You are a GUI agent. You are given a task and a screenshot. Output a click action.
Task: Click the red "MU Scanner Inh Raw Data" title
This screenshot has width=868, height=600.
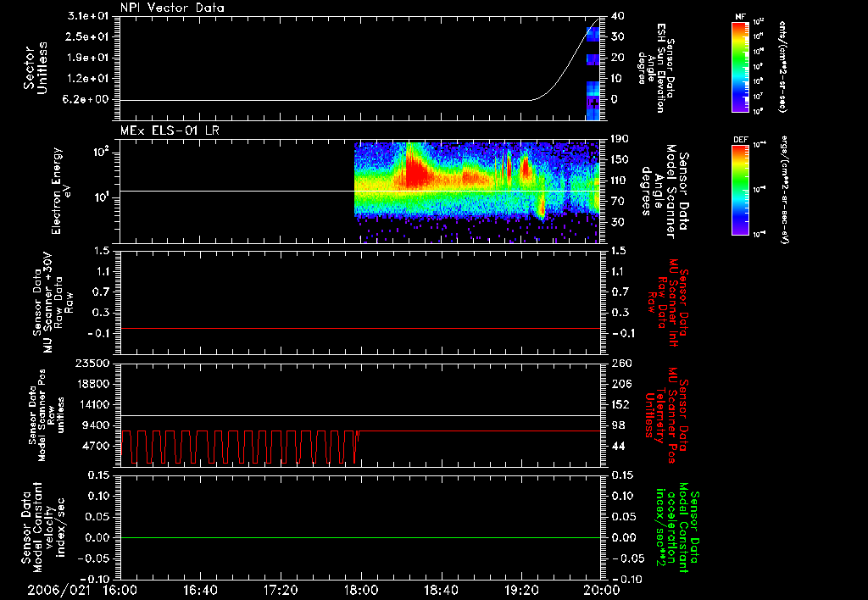(666, 301)
